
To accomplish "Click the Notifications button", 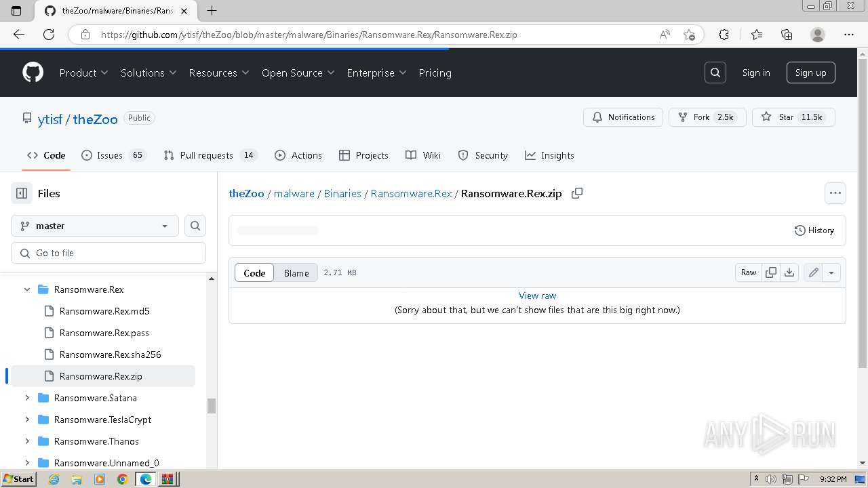I will pos(623,117).
